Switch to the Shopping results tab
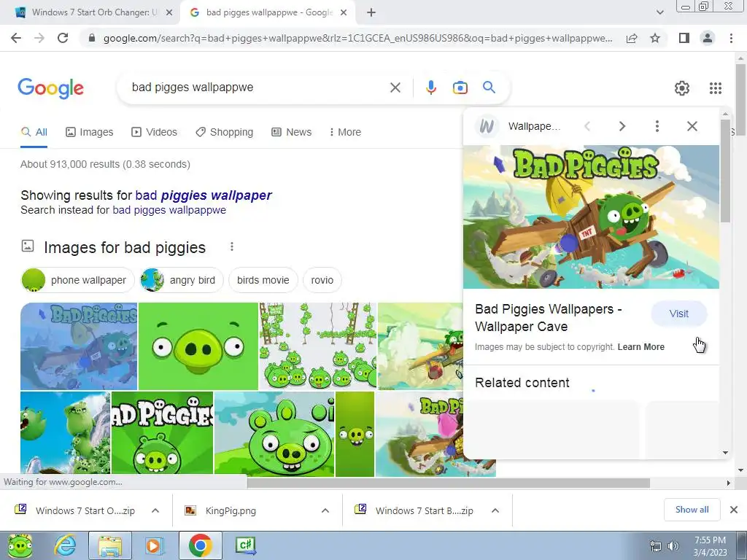The width and height of the screenshot is (747, 560). [225, 132]
